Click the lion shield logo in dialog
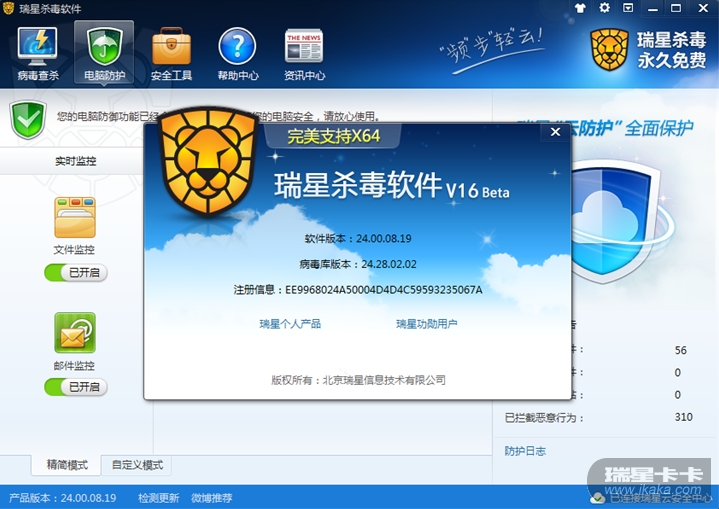Screen dimensions: 719x509 [208, 161]
